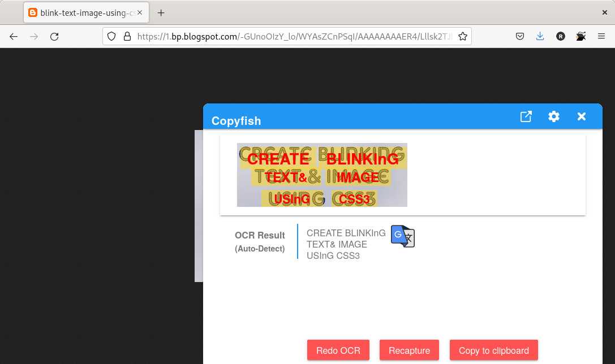
Task: Close the Firefox window
Action: (x=604, y=12)
